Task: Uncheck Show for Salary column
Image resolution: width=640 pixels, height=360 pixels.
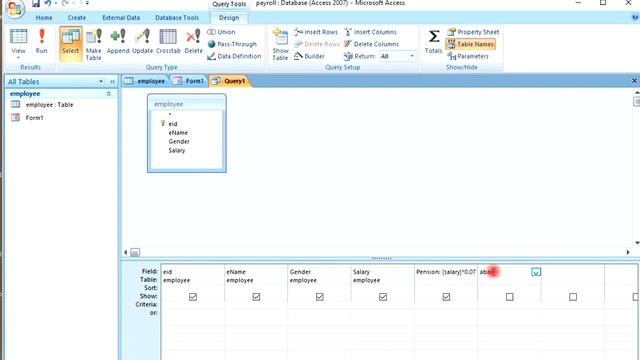Action: (383, 297)
